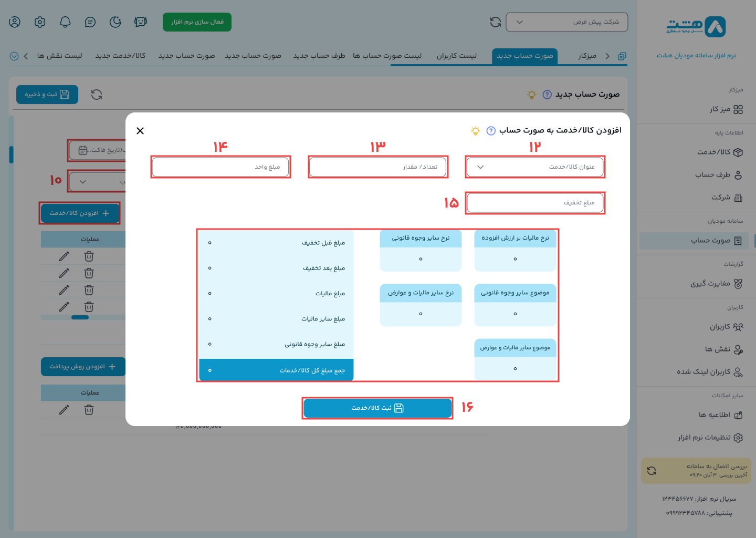Delete an invoice item using the trash icon

89,256
